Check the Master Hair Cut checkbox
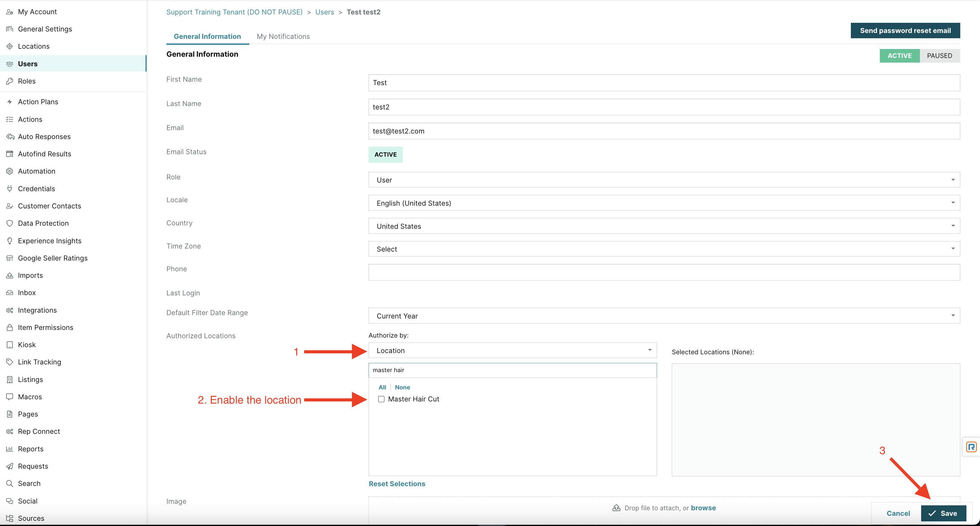 [x=381, y=399]
